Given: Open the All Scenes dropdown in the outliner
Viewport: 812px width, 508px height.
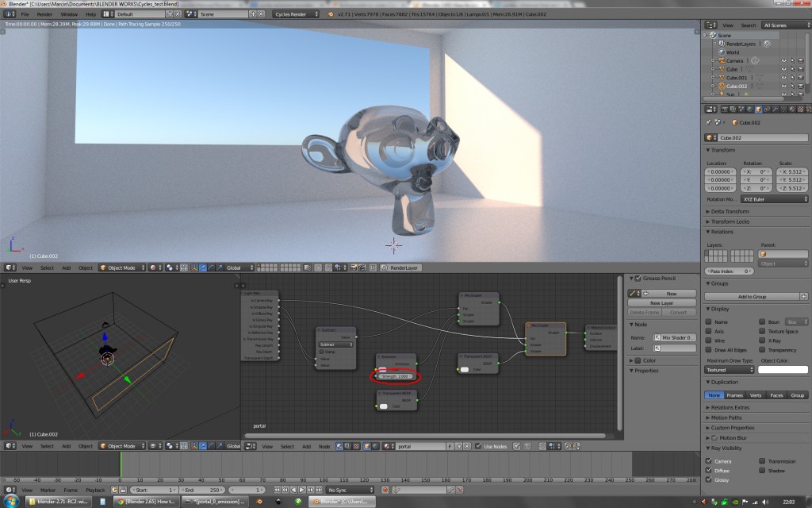Looking at the screenshot, I should (x=785, y=25).
